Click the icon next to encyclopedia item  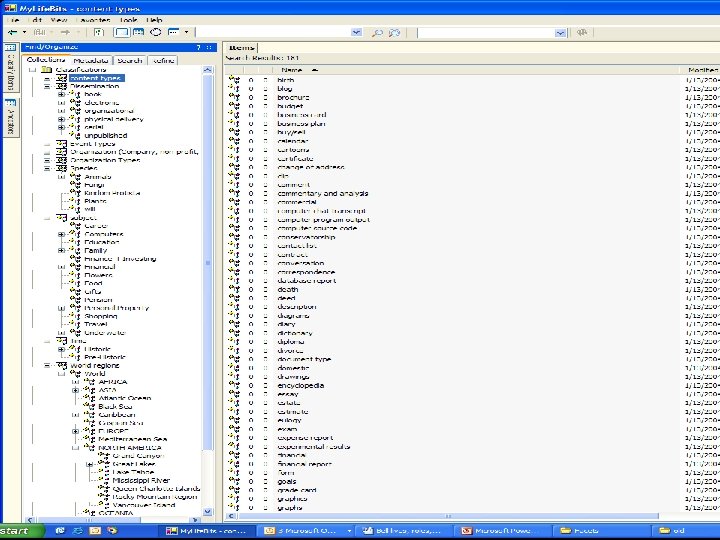234,385
